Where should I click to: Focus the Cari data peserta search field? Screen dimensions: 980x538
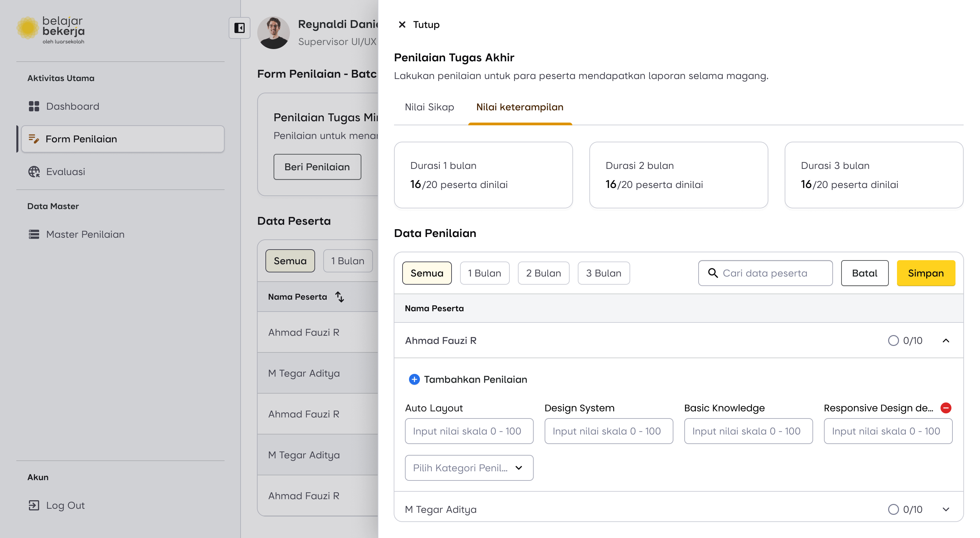click(772, 273)
